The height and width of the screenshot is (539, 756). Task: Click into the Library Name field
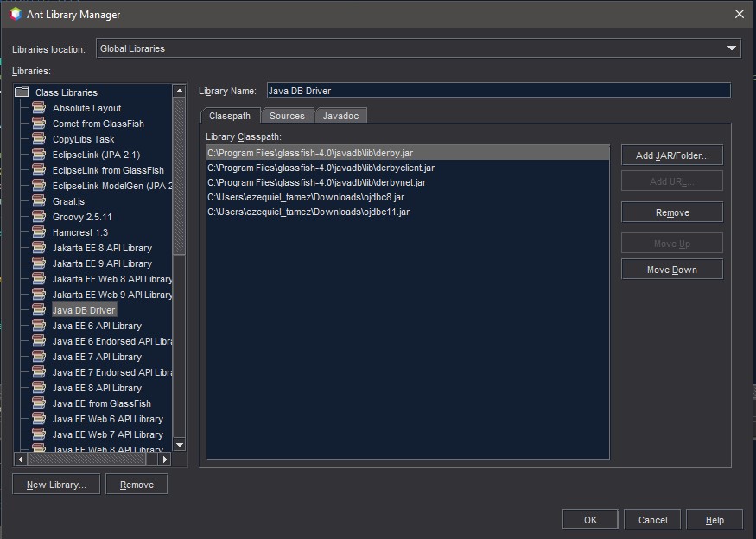499,91
